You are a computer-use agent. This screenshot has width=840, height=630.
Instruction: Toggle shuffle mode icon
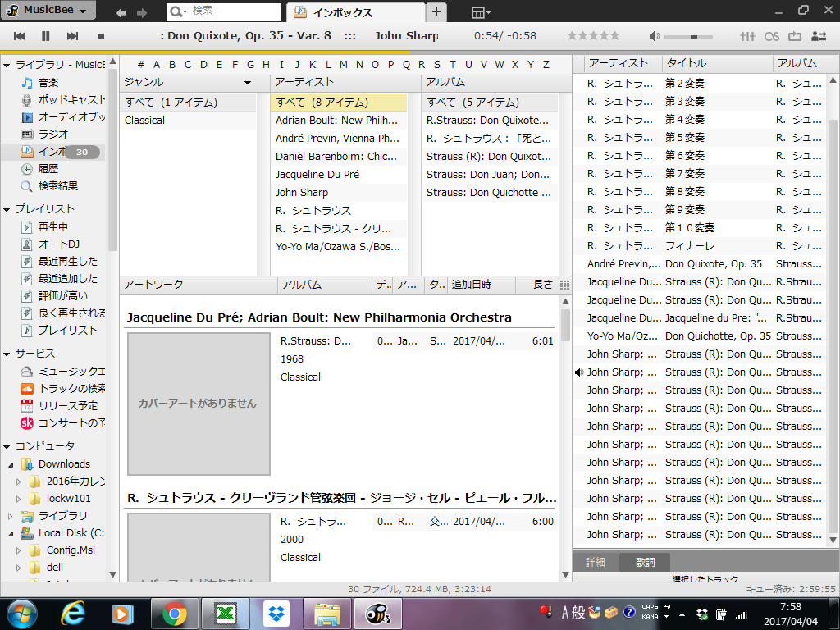point(819,36)
